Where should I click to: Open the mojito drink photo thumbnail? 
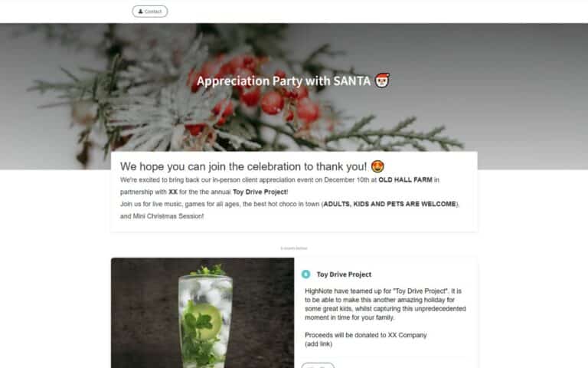coord(202,313)
